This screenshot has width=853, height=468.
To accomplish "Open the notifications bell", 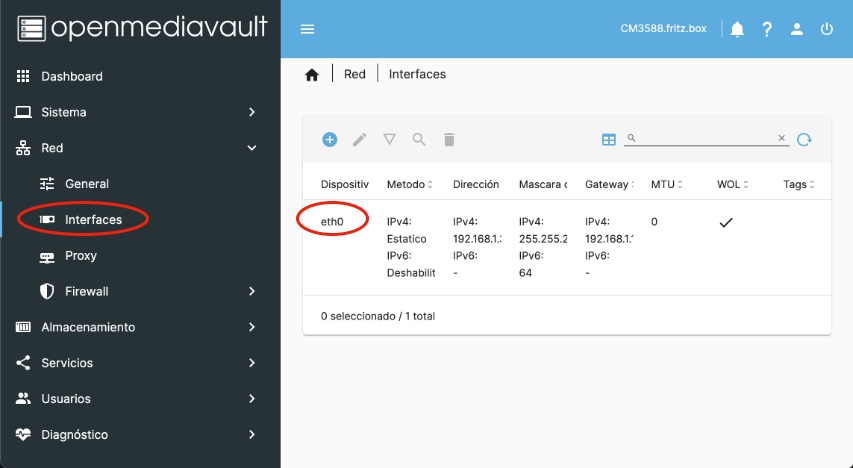I will (737, 29).
